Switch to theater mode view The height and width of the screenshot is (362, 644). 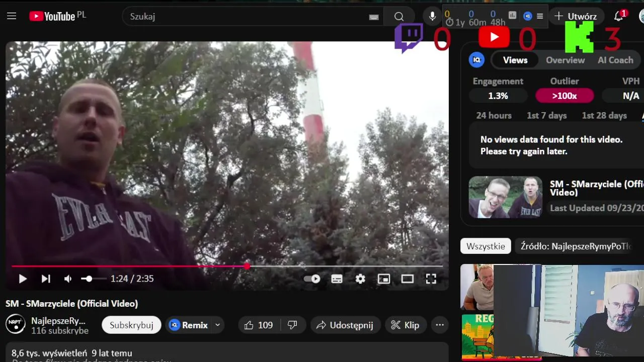click(x=408, y=279)
